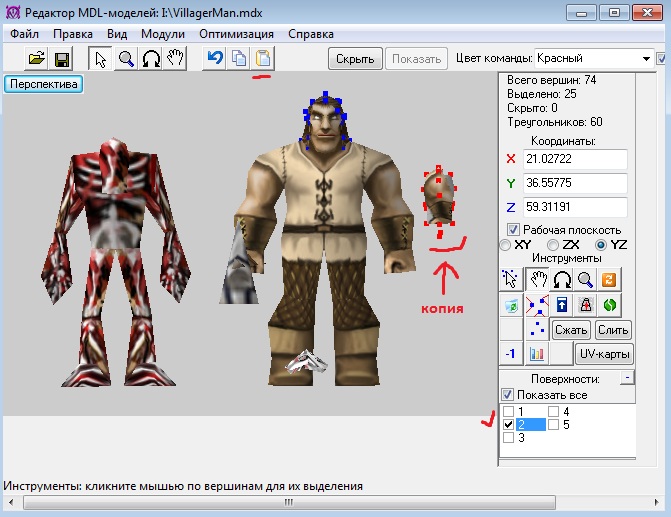Paste copied geometry with the clipboard icon
Viewport: 671px width, 517px height.
263,58
